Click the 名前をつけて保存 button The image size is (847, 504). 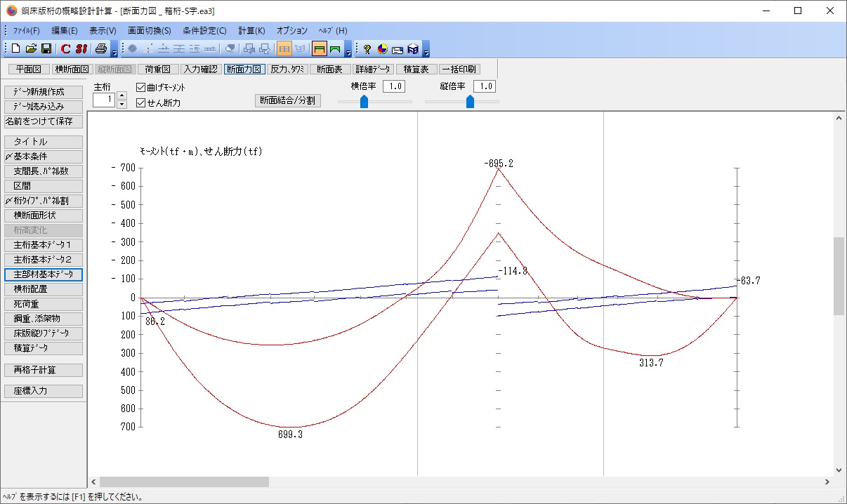(44, 121)
